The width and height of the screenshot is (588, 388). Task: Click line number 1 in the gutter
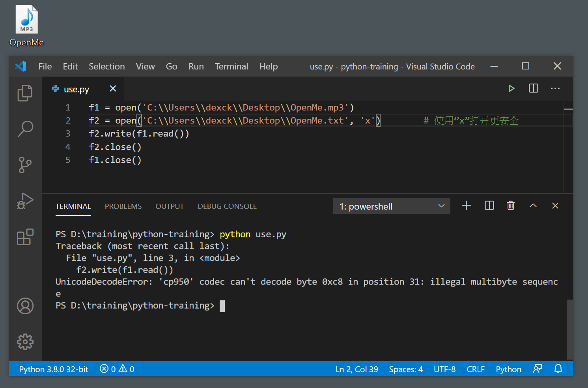coord(68,107)
